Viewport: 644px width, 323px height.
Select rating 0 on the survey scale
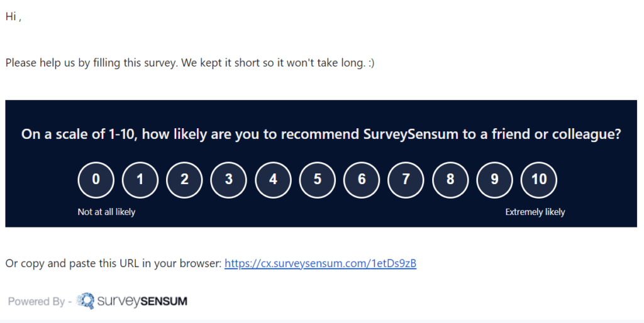tap(96, 179)
